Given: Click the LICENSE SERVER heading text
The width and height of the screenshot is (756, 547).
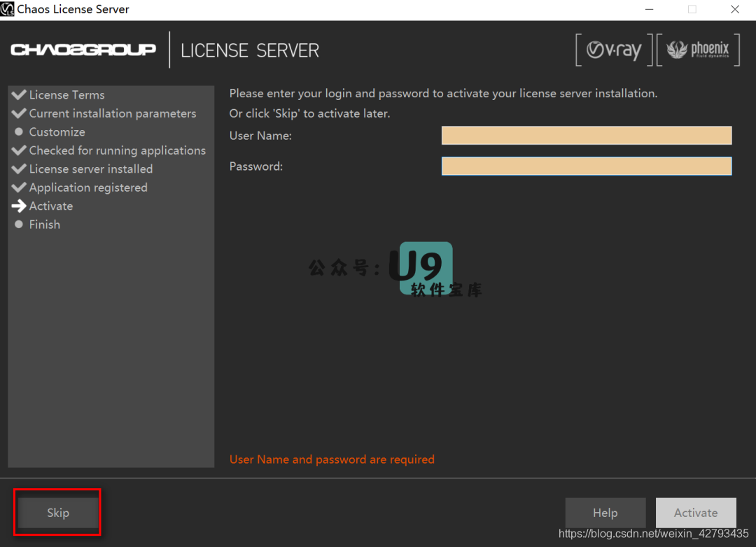Looking at the screenshot, I should tap(250, 50).
